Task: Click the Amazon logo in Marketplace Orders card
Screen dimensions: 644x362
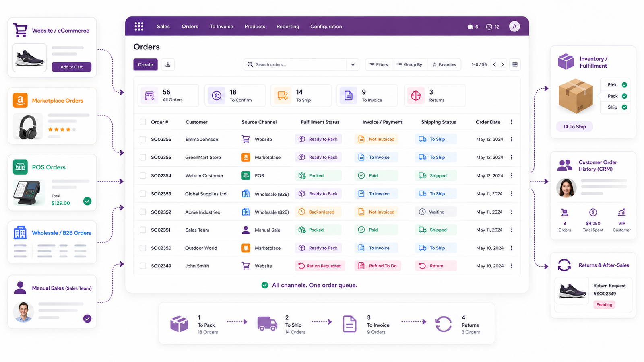Action: click(x=20, y=100)
